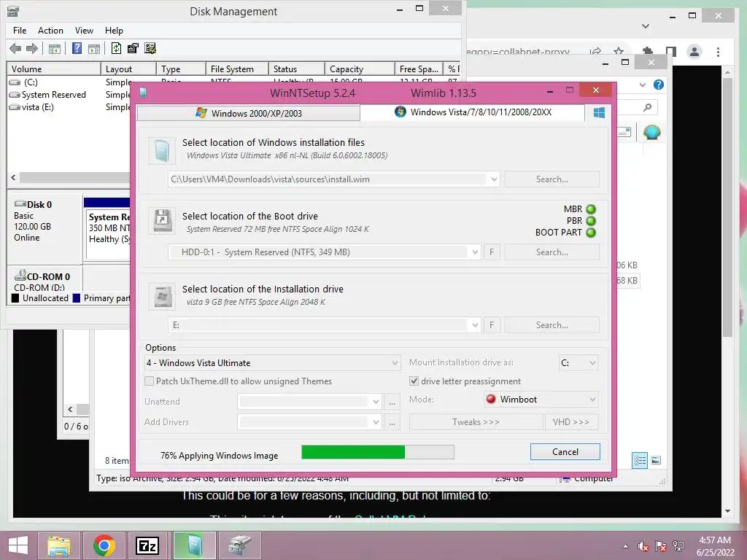Expand the Explorer ribbon chevron
This screenshot has height=560, width=747.
(642, 85)
